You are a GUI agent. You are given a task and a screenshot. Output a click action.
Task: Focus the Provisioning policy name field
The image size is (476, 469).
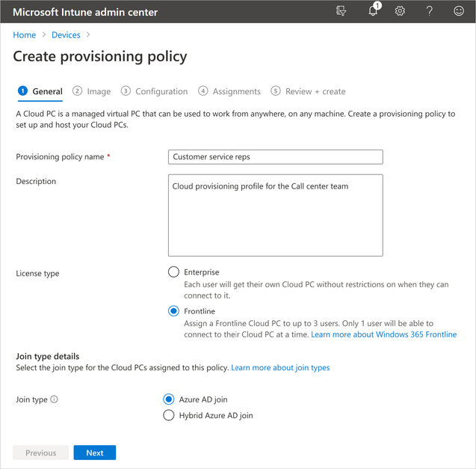point(275,157)
